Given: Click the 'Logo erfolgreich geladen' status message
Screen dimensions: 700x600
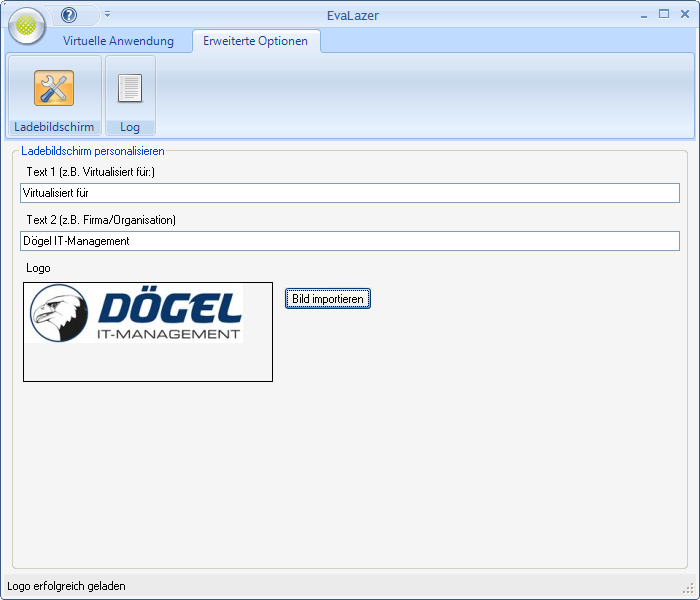Looking at the screenshot, I should pyautogui.click(x=67, y=586).
